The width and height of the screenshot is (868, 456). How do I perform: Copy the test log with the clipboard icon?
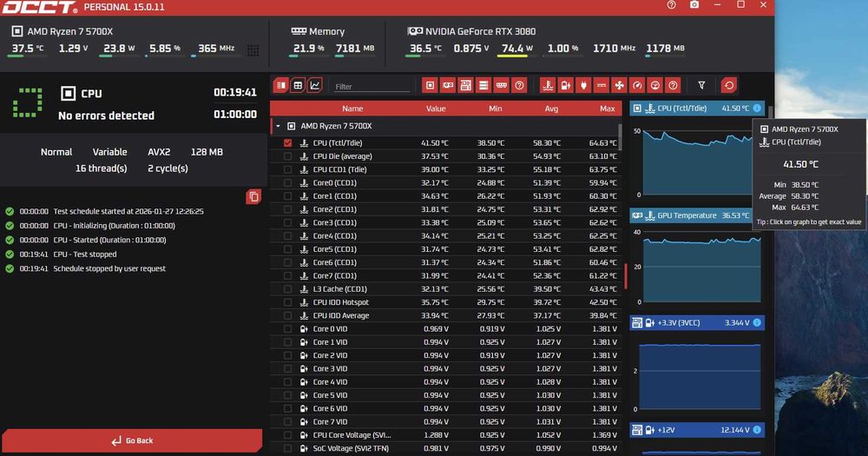point(253,196)
